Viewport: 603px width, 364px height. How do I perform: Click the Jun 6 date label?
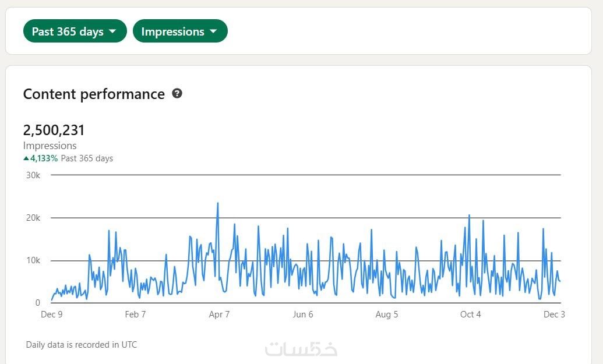point(302,314)
